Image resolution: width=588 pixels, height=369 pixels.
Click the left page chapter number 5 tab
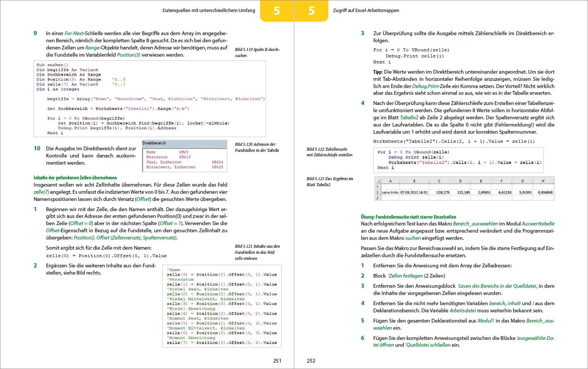point(277,11)
